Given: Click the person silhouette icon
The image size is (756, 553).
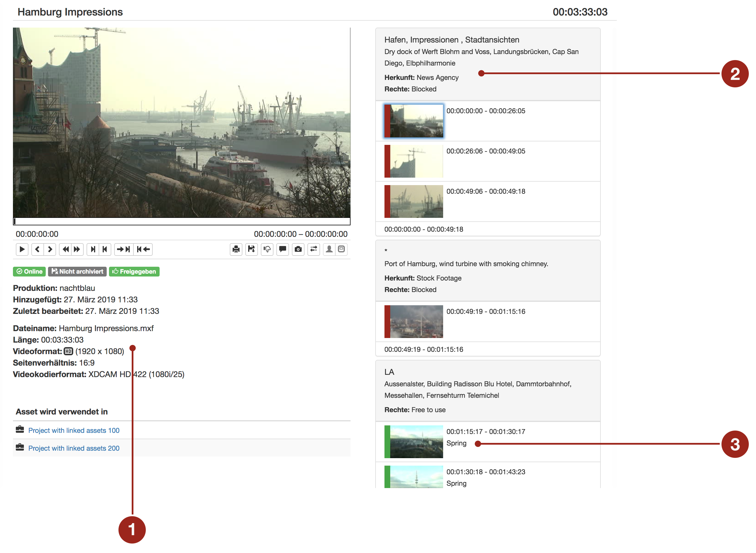Looking at the screenshot, I should [329, 249].
